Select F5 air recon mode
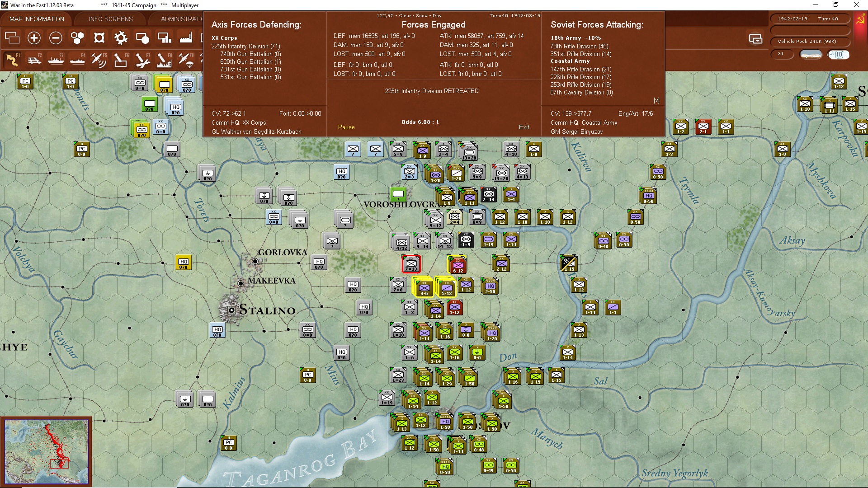868x488 pixels. click(99, 60)
